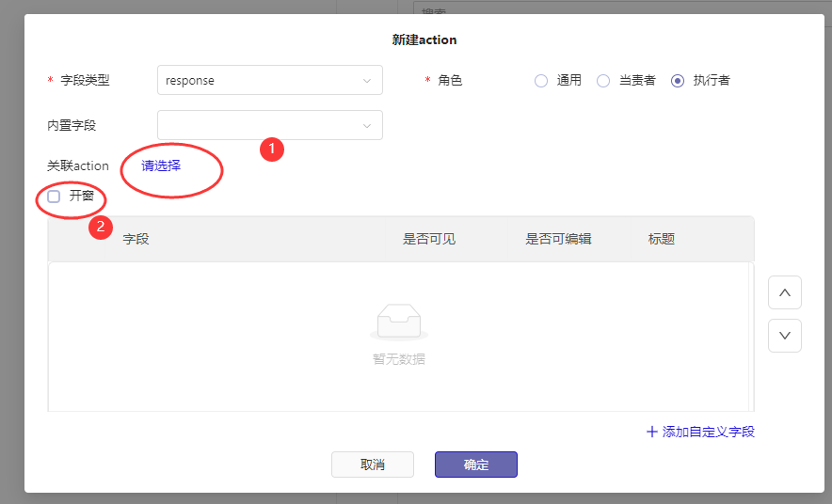Click the 是否可编辑 column header
Image resolution: width=832 pixels, height=504 pixels.
pos(558,239)
